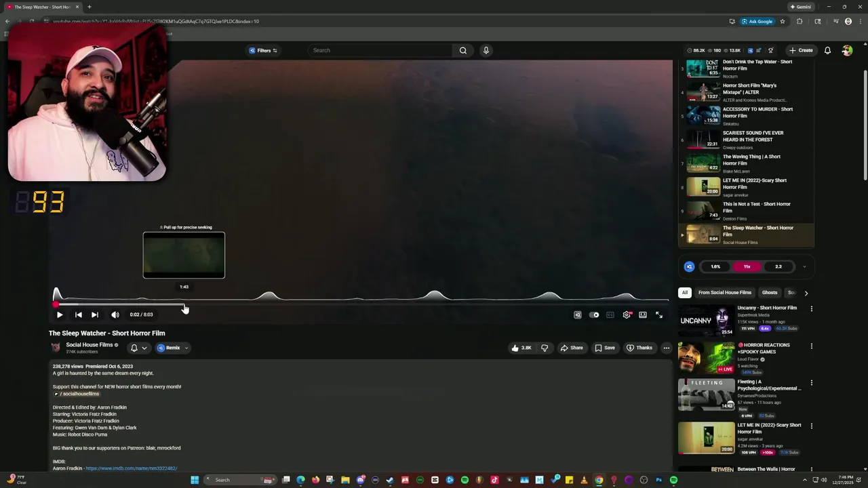868x488 pixels.
Task: Click the 2.2 pill in vidIQ bar
Action: 778,266
